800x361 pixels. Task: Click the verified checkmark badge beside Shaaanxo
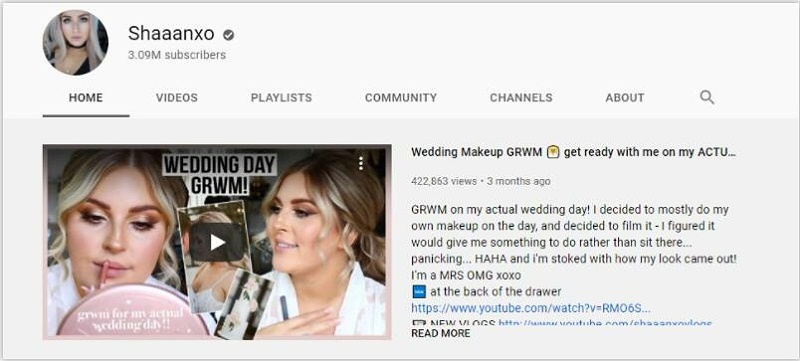(229, 35)
